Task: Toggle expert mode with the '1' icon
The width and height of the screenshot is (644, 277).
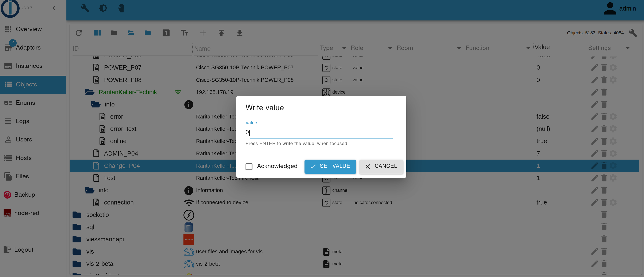Action: pyautogui.click(x=166, y=33)
